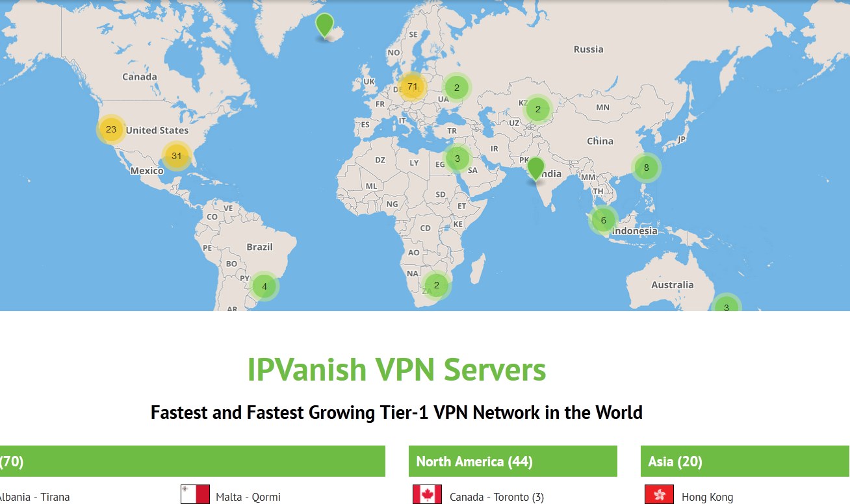The image size is (850, 504).
Task: Click the Canada flag icon
Action: coord(427,495)
